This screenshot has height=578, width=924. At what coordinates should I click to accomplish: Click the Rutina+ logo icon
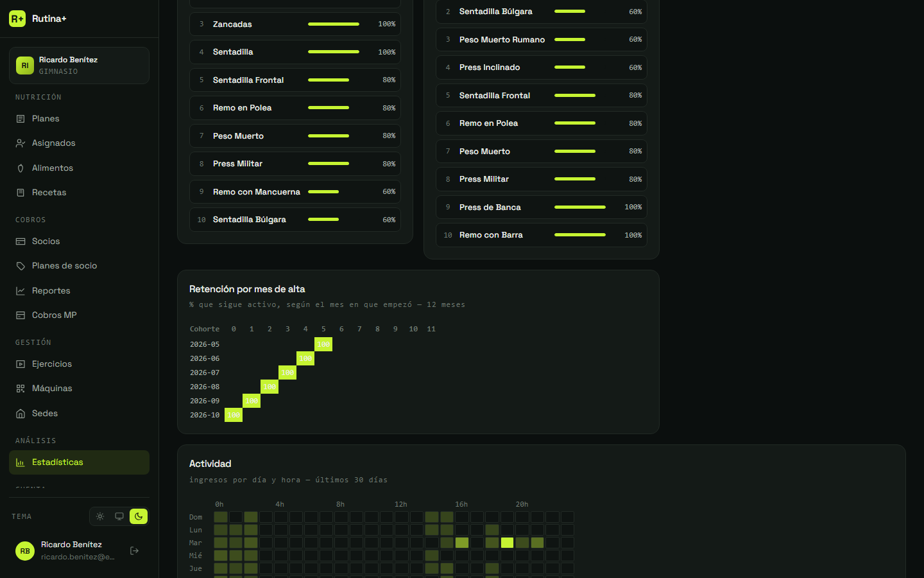(17, 19)
